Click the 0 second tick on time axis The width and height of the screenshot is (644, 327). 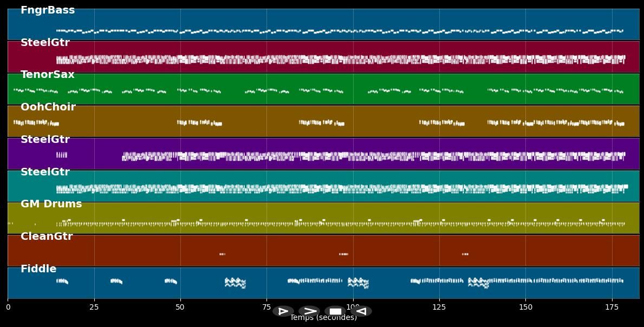click(x=8, y=307)
